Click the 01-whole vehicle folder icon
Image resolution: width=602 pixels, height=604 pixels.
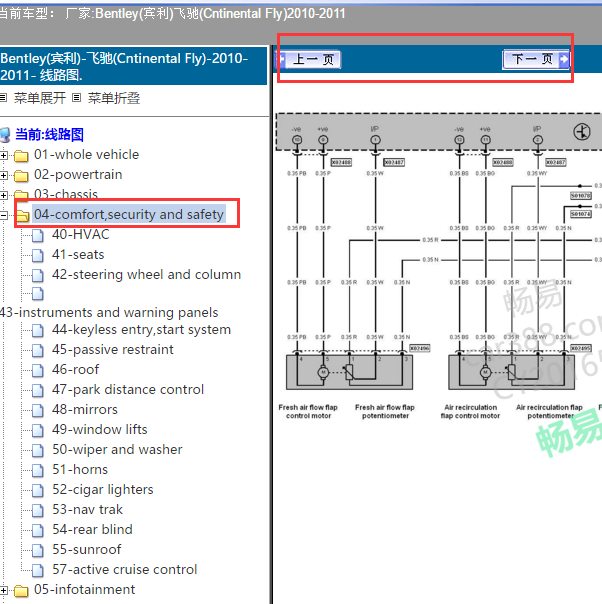pyautogui.click(x=21, y=156)
